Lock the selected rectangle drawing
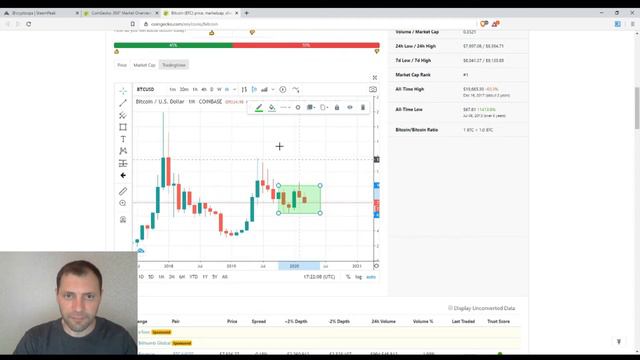 (337, 107)
